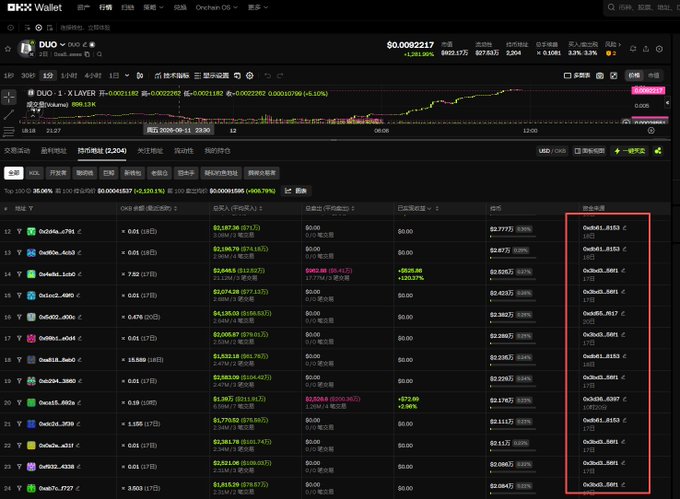Share the DUO token page

[646, 49]
